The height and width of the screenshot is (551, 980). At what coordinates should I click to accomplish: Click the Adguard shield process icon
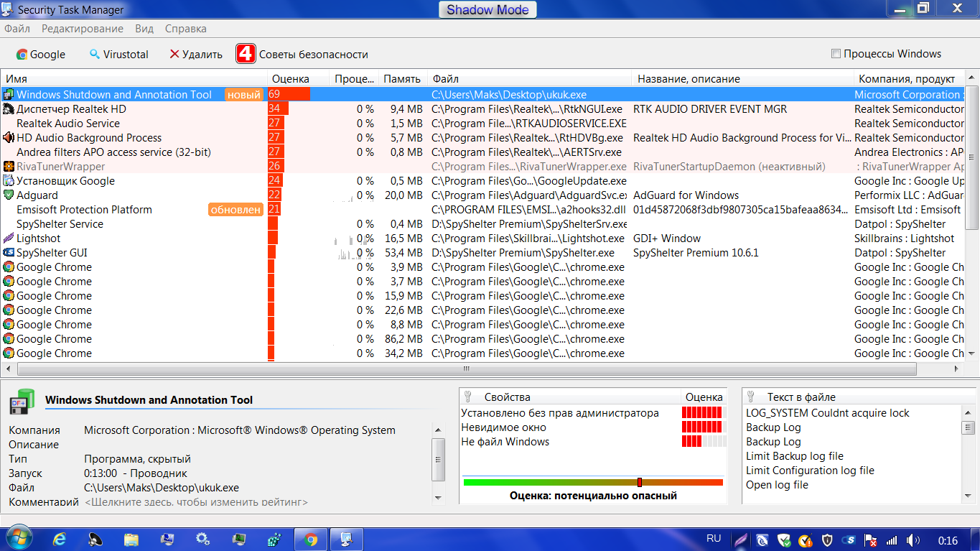pyautogui.click(x=9, y=195)
